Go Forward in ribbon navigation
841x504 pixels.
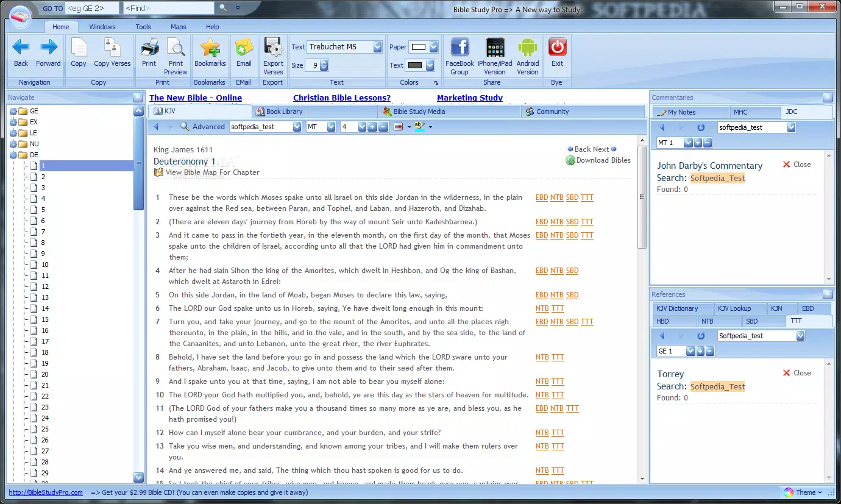[48, 52]
